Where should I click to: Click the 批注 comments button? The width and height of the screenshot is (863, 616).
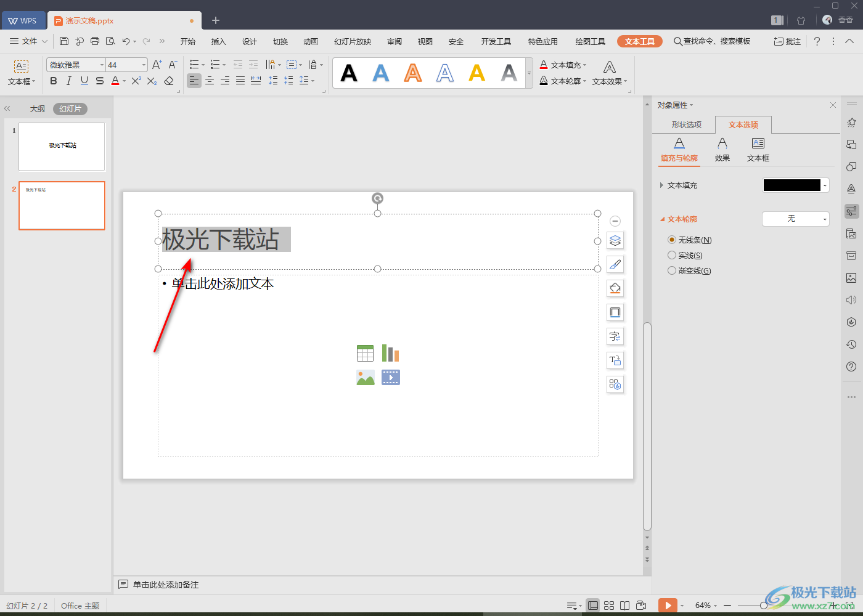(787, 41)
